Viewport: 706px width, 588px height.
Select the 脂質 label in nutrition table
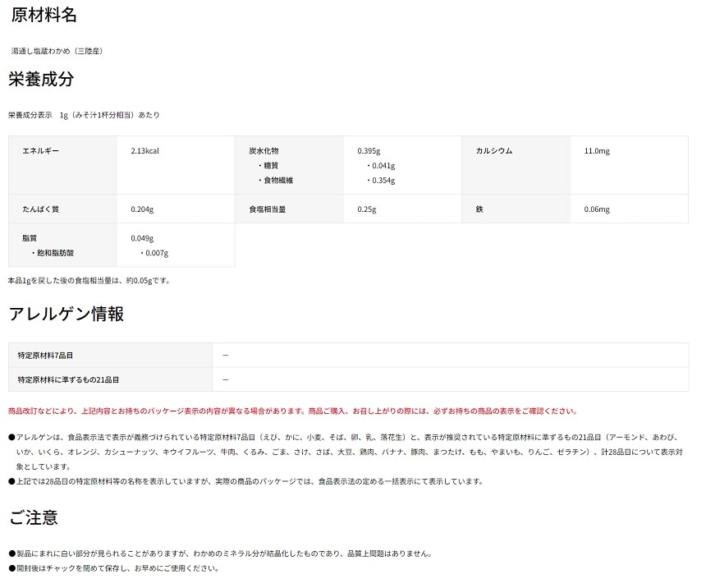click(30, 238)
